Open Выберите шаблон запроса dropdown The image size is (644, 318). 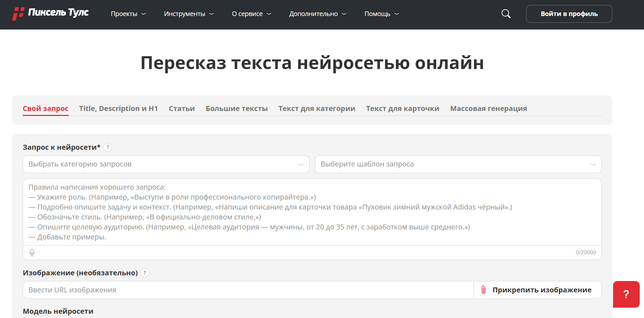458,164
